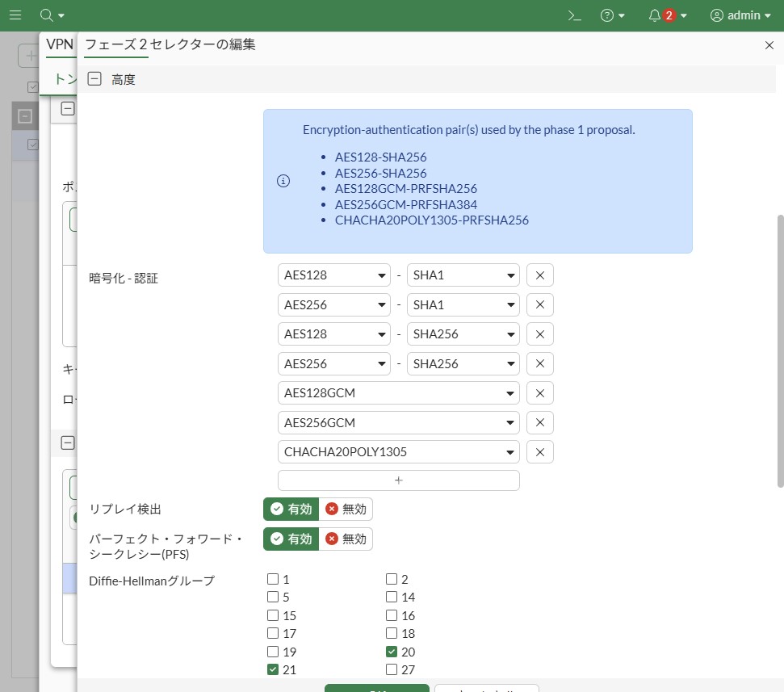Viewport: 784px width, 692px height.
Task: Uncheck Diffie-Hellman group 20
Action: pos(392,652)
